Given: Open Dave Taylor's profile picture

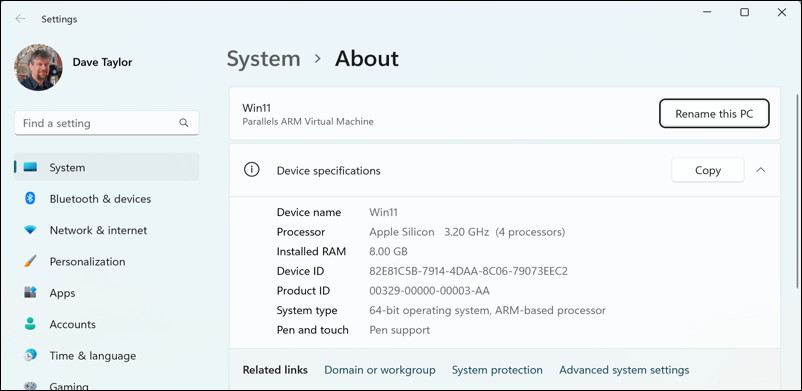Looking at the screenshot, I should pos(38,67).
